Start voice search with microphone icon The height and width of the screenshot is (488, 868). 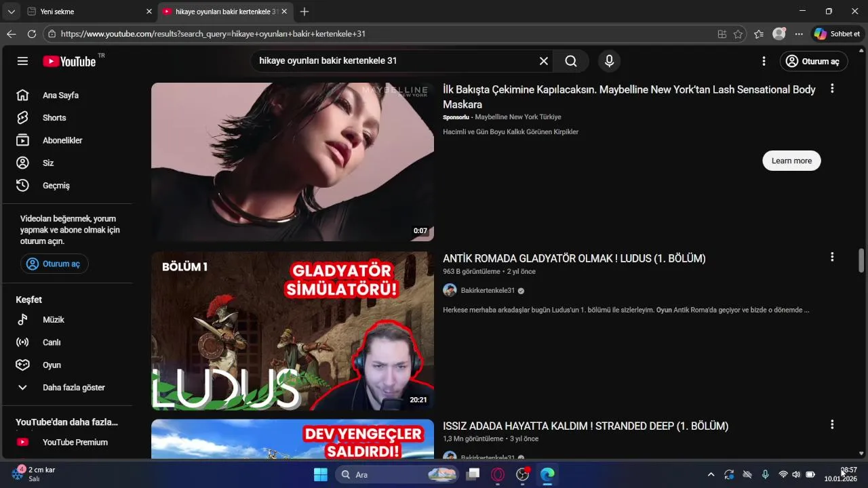(x=609, y=61)
